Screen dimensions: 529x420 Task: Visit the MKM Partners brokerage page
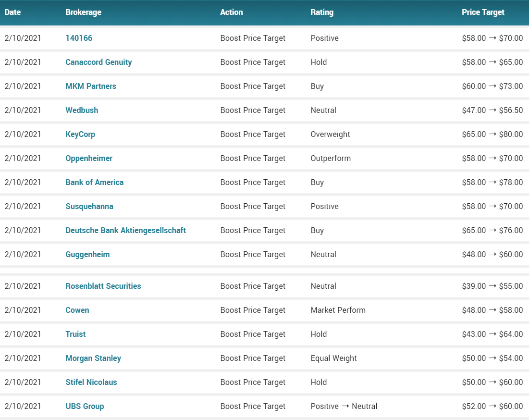click(91, 86)
